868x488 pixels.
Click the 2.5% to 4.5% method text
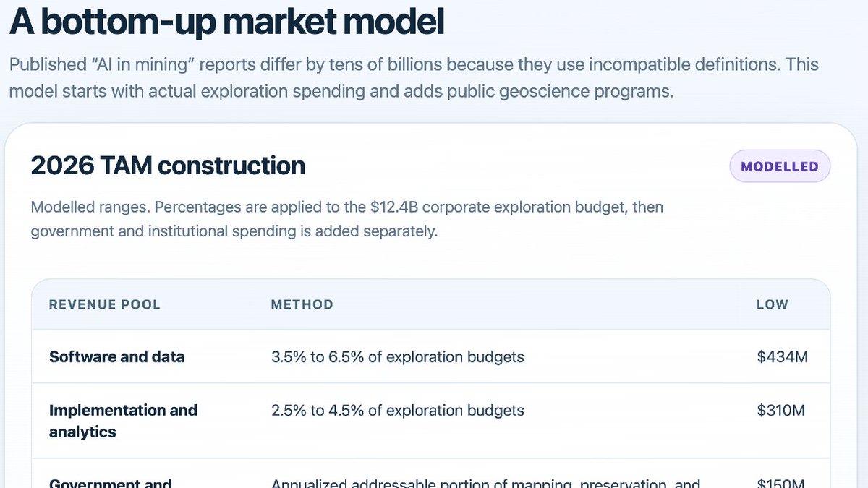click(397, 410)
